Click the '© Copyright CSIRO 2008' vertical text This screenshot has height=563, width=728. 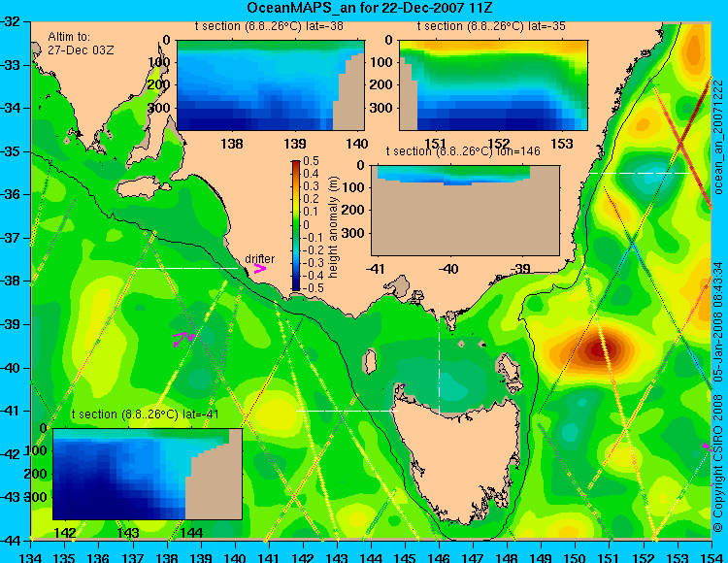tap(718, 461)
